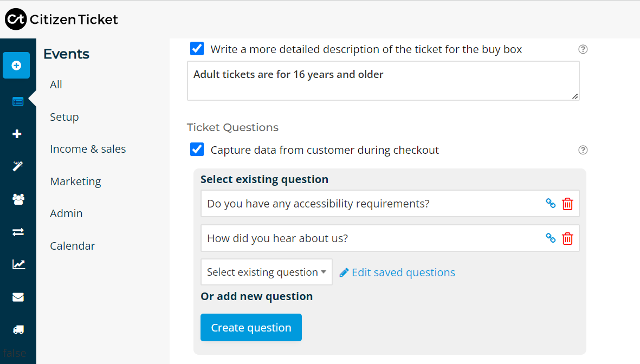Open the magic wand sidebar icon

pos(18,166)
